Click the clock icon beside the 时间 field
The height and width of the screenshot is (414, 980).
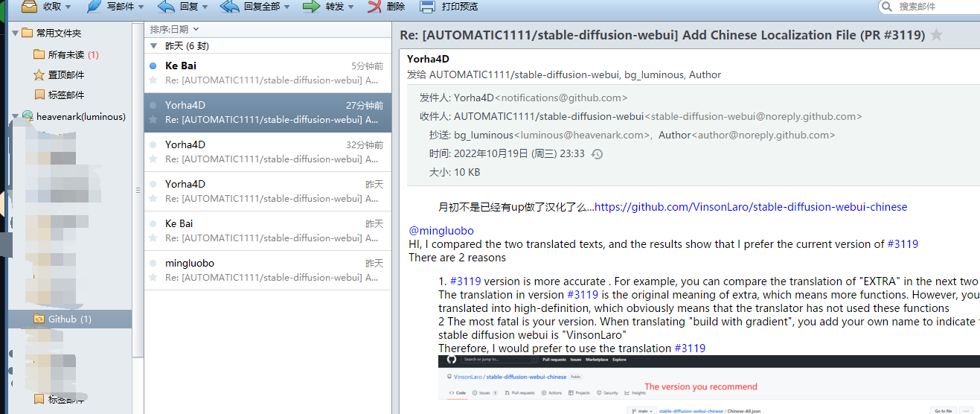point(597,154)
